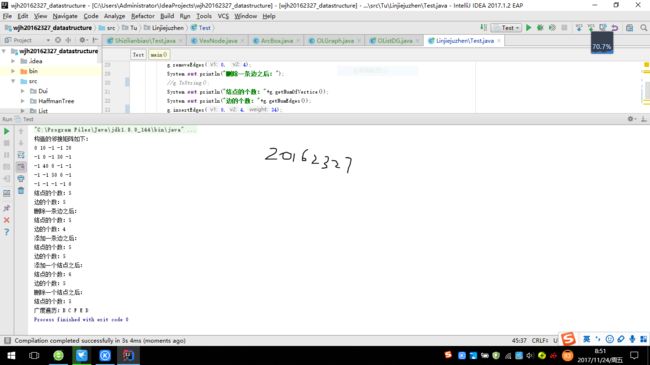
Task: Click the src breadcrumb in navigation bar
Action: pyautogui.click(x=107, y=28)
